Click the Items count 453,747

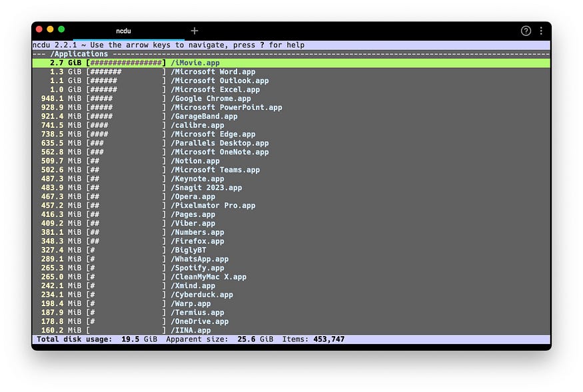[313, 339]
